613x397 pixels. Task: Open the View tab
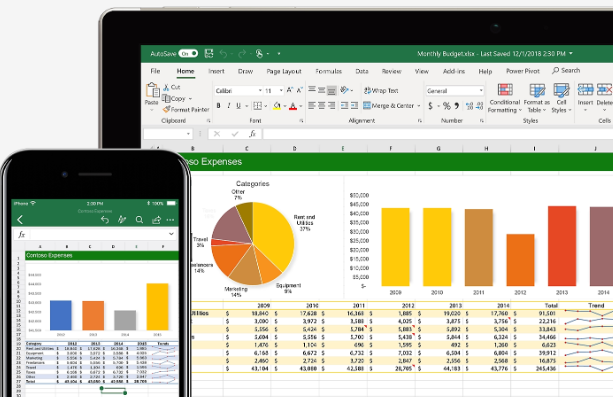[421, 71]
